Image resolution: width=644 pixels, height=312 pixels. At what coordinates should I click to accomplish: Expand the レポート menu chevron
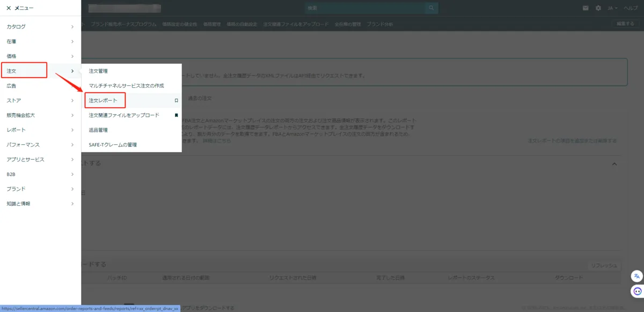(72, 130)
